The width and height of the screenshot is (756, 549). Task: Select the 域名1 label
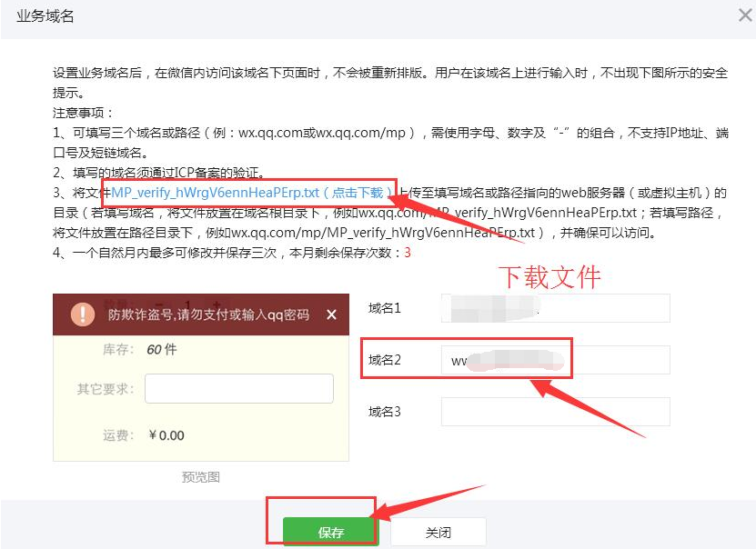click(385, 308)
